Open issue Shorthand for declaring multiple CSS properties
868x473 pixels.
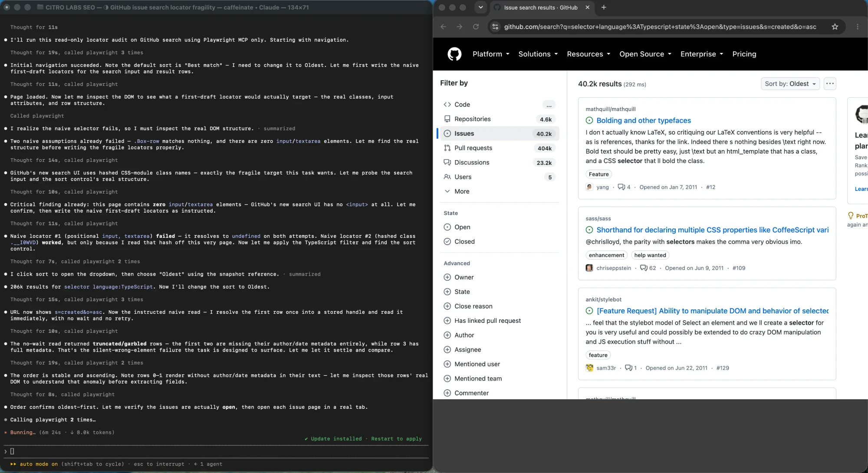click(x=712, y=230)
